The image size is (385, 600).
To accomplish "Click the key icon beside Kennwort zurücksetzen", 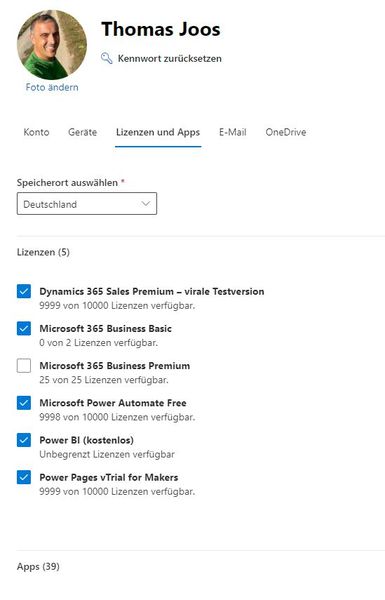I will 106,59.
